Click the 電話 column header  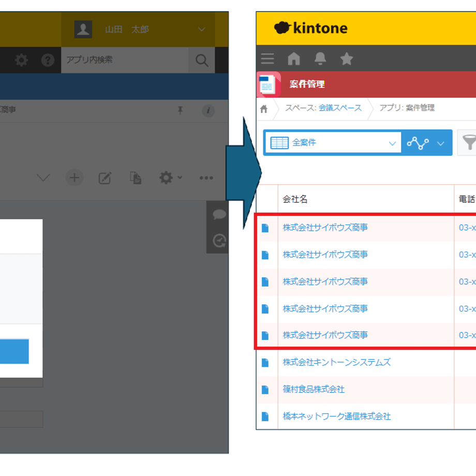tap(467, 199)
